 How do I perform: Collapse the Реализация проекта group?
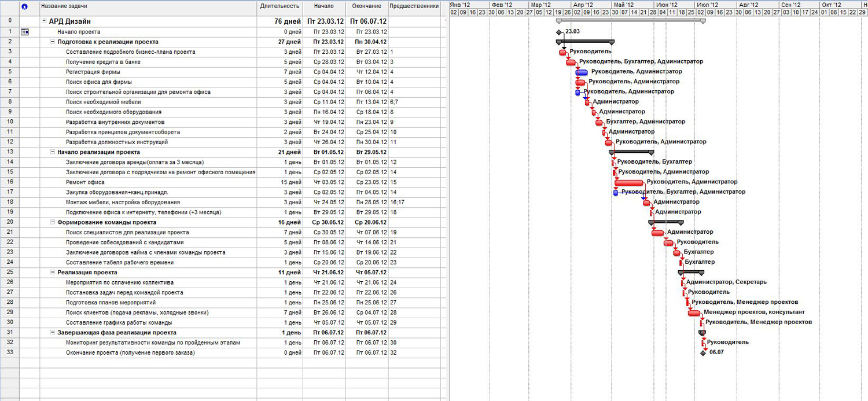pyautogui.click(x=53, y=273)
